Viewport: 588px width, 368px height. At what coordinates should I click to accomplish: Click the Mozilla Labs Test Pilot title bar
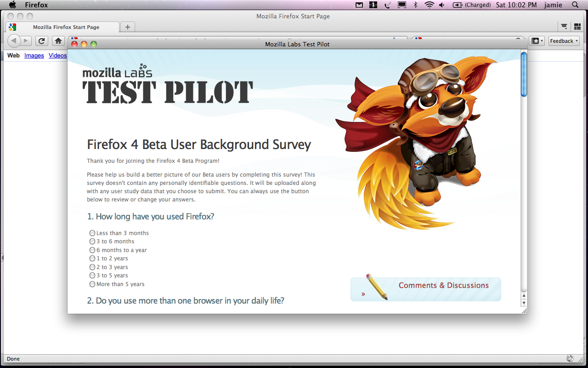[x=297, y=44]
